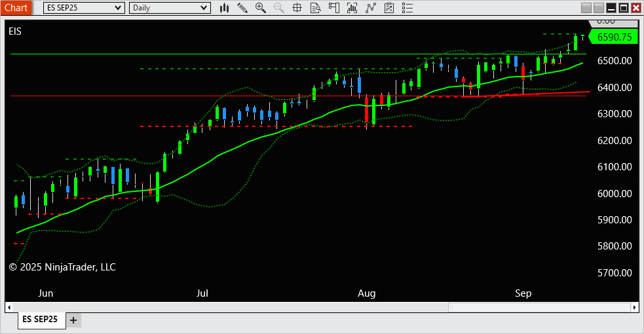Click the EIS indicator label

coord(15,31)
